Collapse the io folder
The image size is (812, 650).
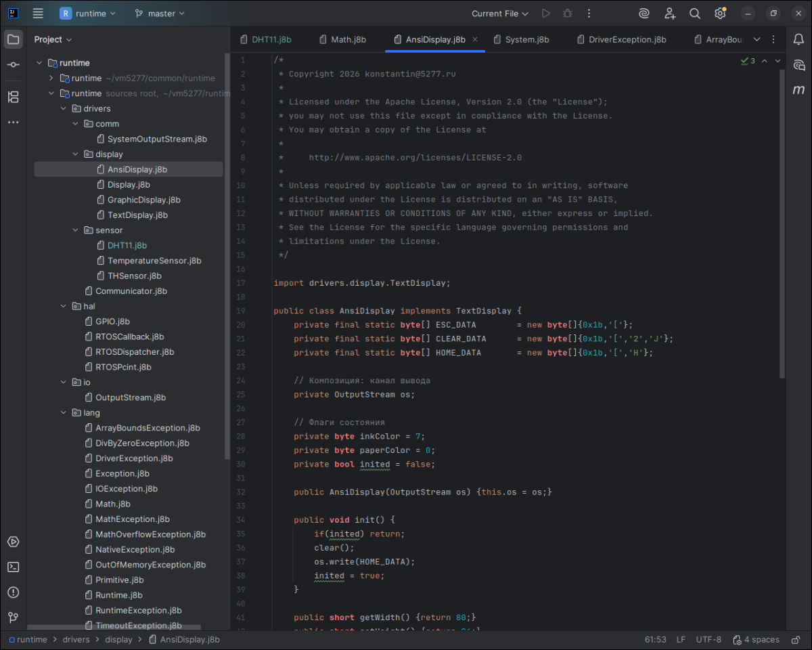tap(64, 382)
